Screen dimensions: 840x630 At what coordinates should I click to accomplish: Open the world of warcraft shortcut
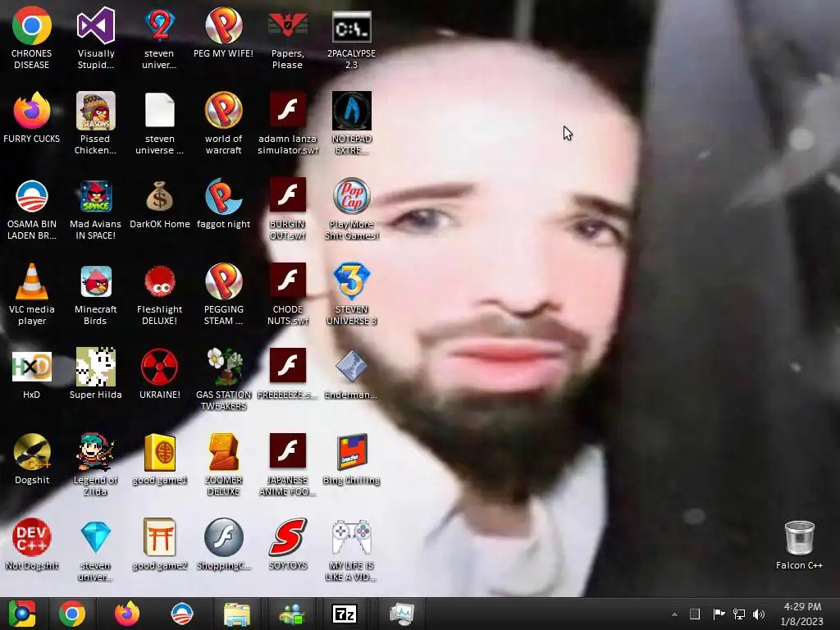pos(223,111)
